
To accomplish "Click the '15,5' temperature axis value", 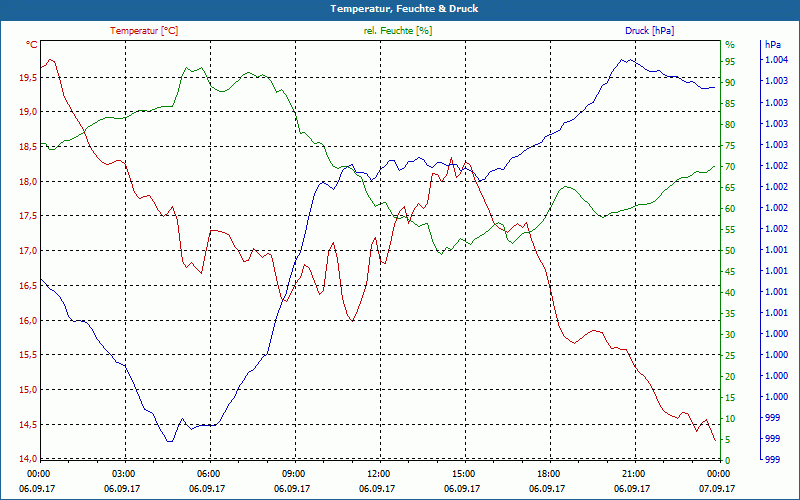I will [28, 356].
